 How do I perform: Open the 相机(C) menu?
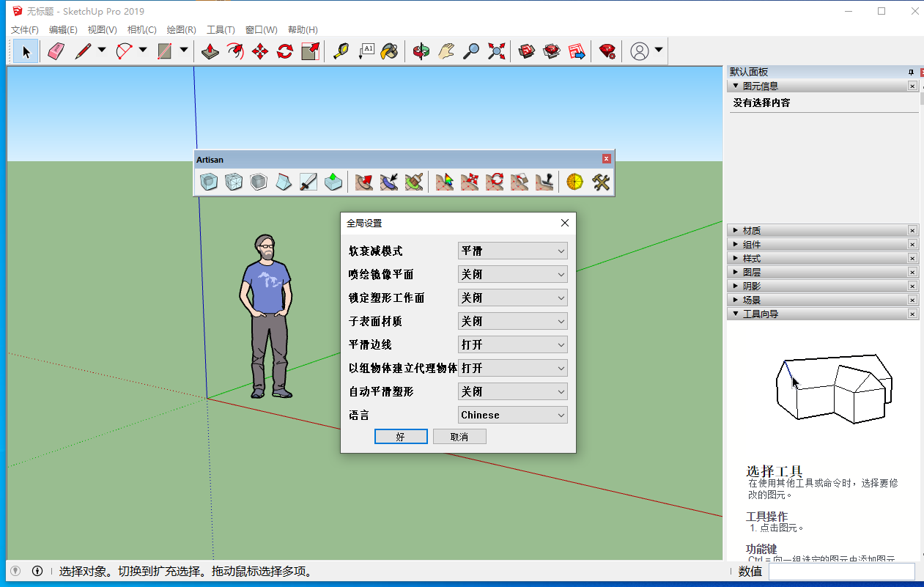coord(141,30)
